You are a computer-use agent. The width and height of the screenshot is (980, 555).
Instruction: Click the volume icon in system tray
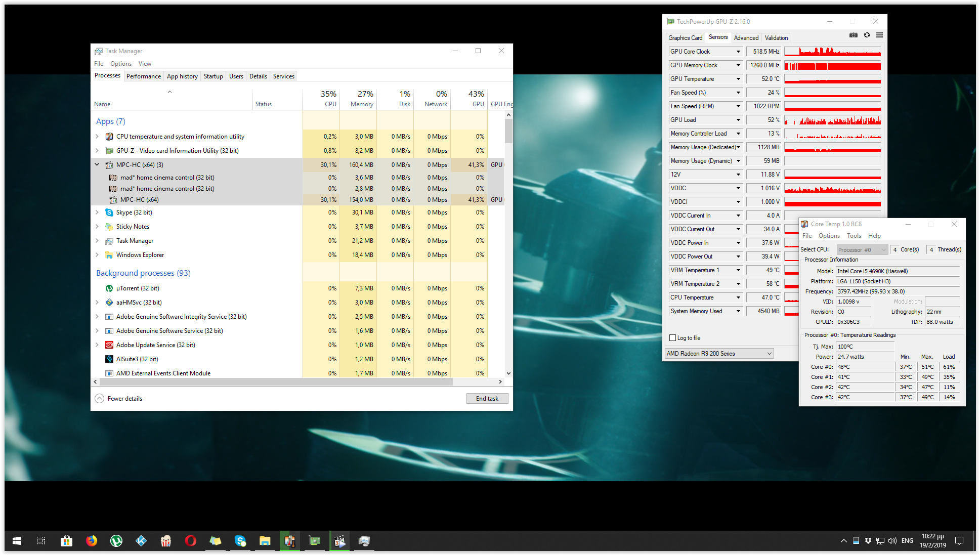click(x=892, y=541)
